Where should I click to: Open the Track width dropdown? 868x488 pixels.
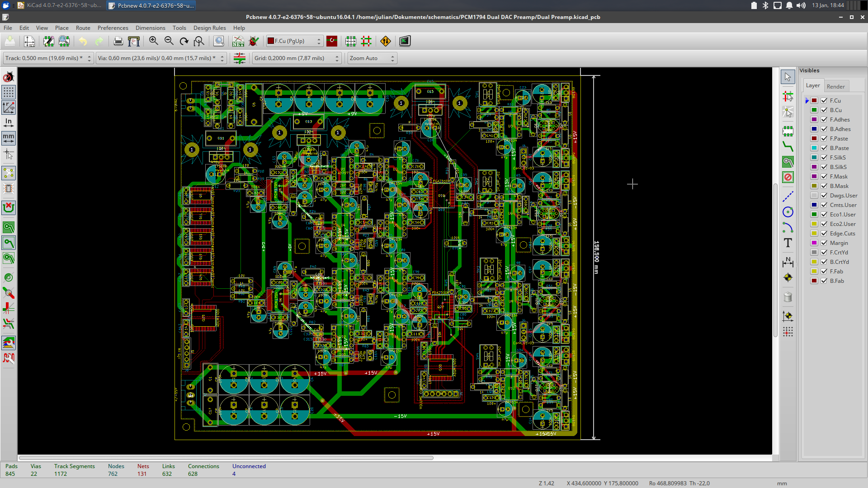point(48,58)
